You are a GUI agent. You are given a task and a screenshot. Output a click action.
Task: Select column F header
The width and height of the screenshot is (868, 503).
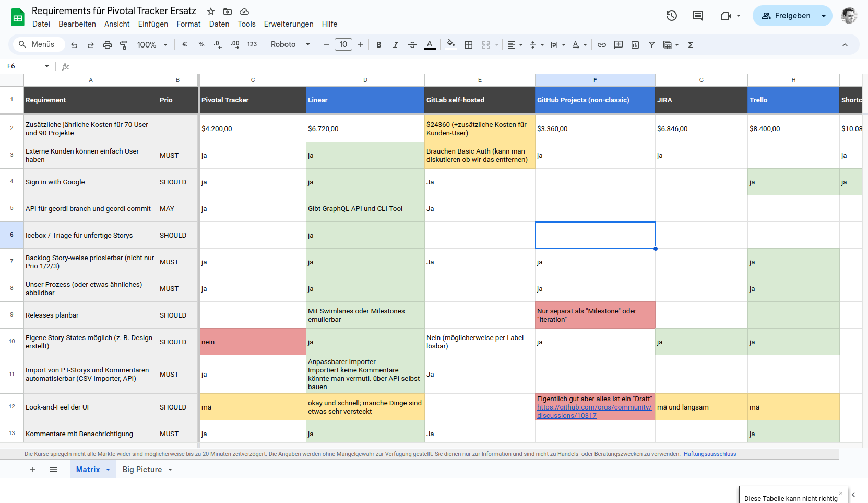[x=595, y=80]
